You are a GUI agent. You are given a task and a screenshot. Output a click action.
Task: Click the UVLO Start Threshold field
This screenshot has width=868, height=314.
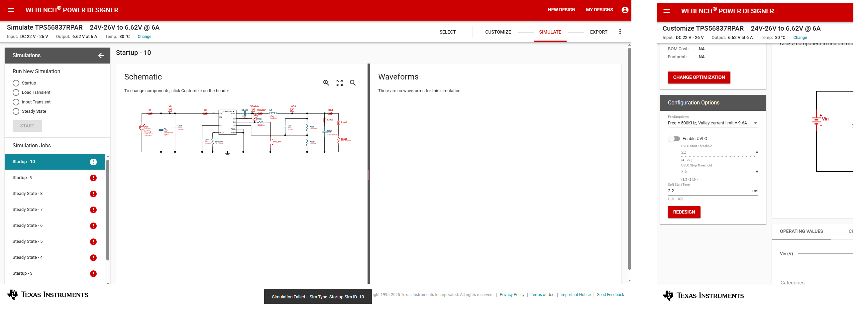pos(719,152)
